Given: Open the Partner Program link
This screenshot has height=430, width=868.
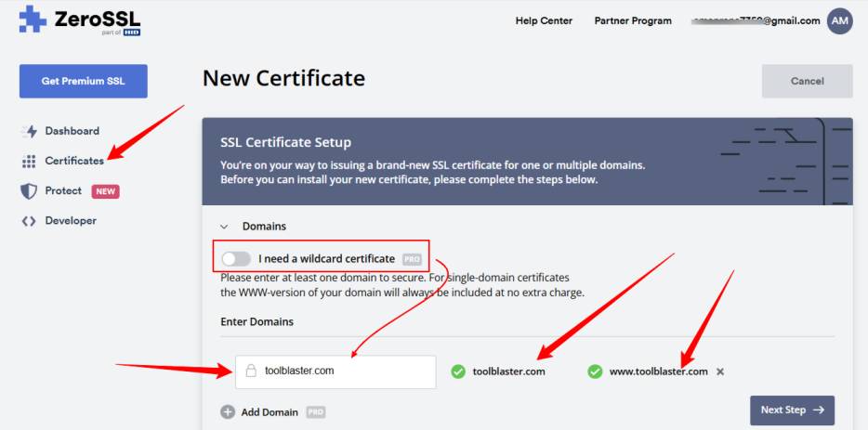Looking at the screenshot, I should click(633, 21).
